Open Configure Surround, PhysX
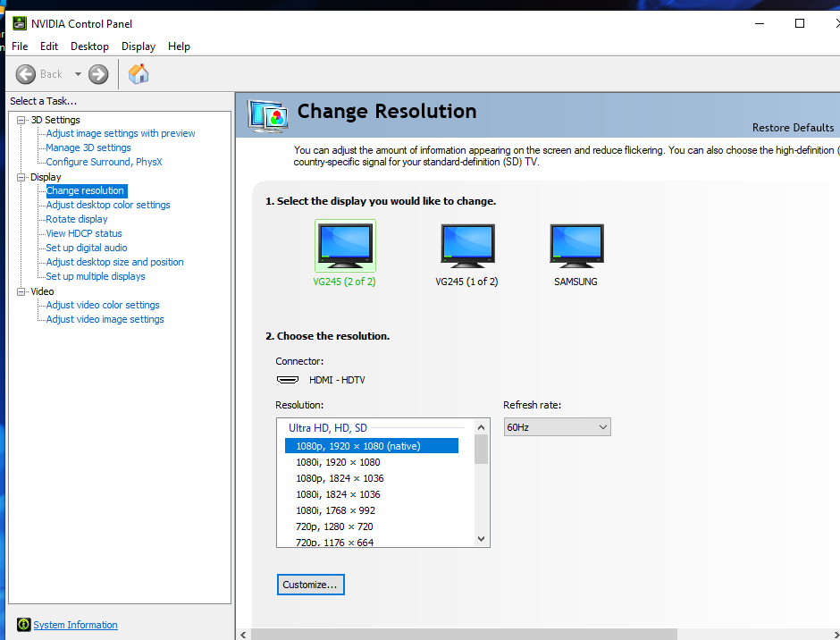Image resolution: width=840 pixels, height=640 pixels. (x=104, y=162)
